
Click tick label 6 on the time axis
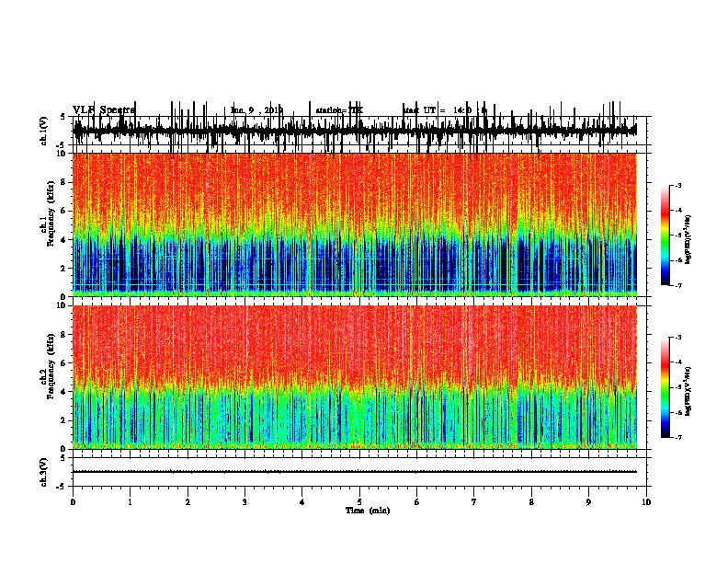coord(417,502)
